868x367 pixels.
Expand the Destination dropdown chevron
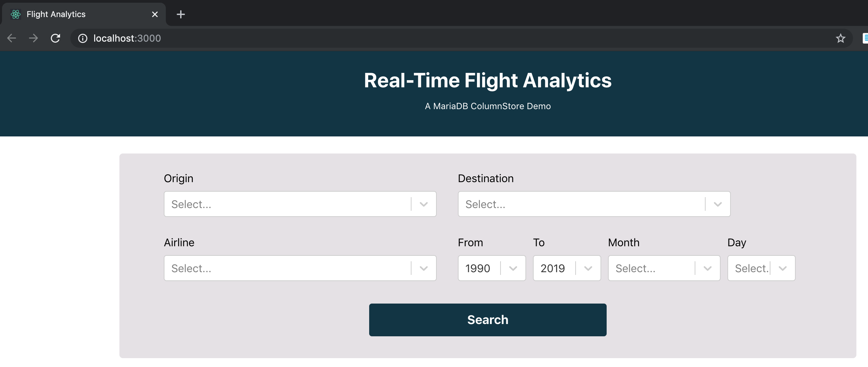(718, 204)
